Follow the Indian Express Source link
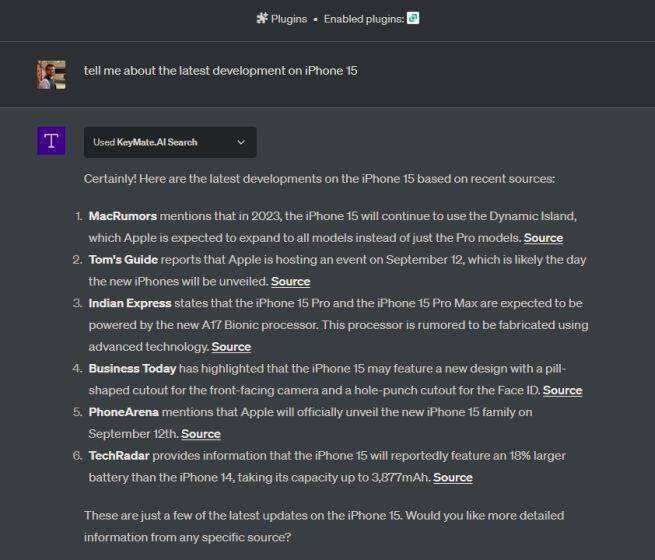This screenshot has width=655, height=560. click(231, 347)
